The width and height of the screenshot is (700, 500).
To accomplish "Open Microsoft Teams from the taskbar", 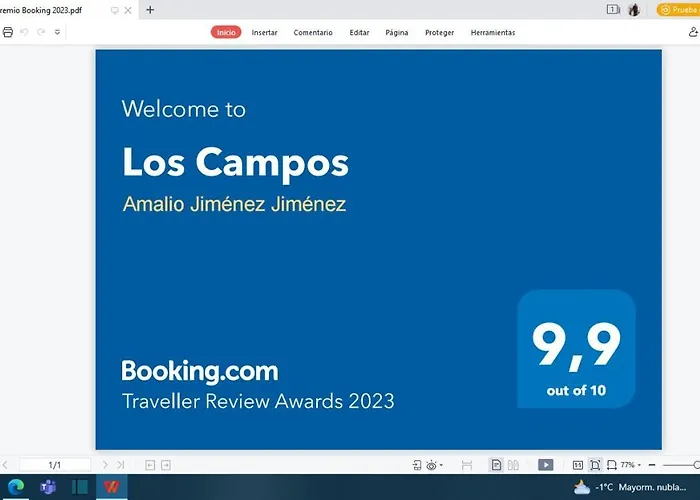I will [47, 487].
